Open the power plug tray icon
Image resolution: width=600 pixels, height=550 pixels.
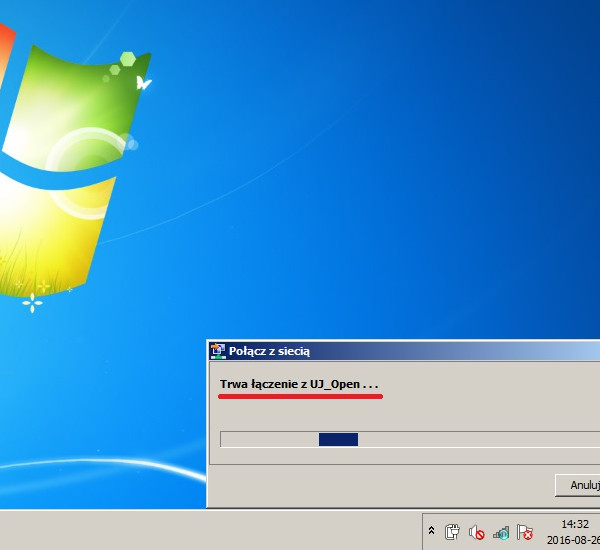451,532
